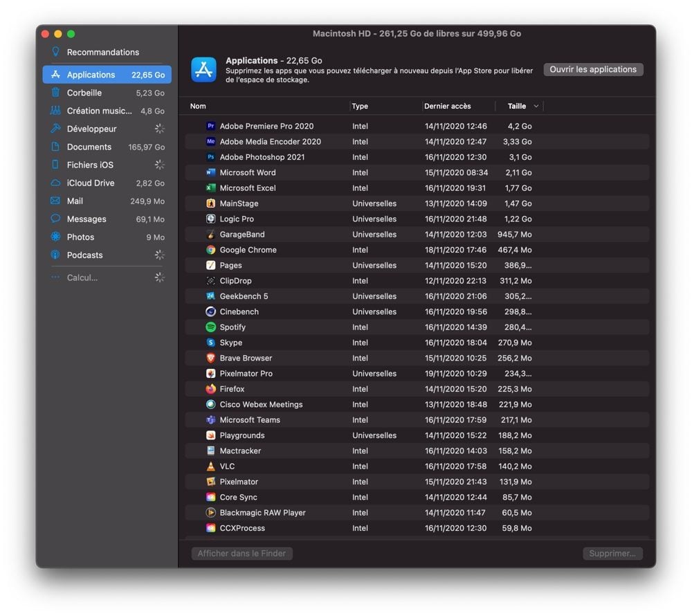Open the Fichiers iOS category

pos(107,165)
